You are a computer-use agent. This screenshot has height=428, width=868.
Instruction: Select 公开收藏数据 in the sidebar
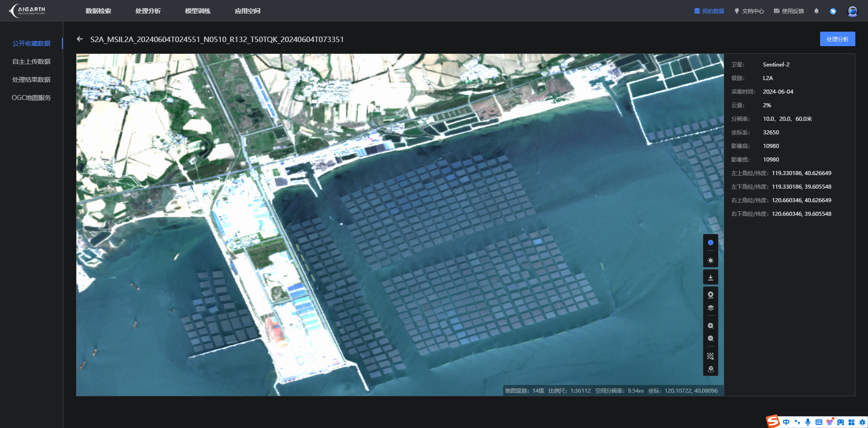click(x=31, y=43)
